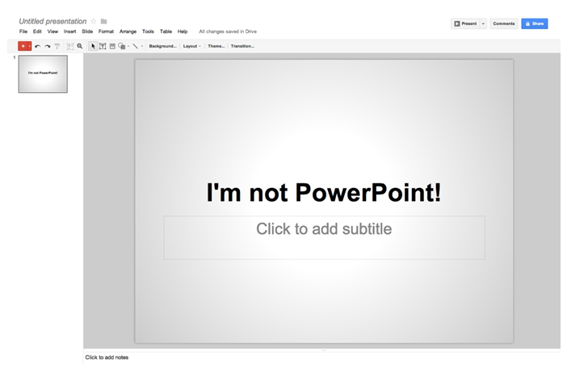Open the Help menu
The width and height of the screenshot is (588, 389).
[x=183, y=31]
